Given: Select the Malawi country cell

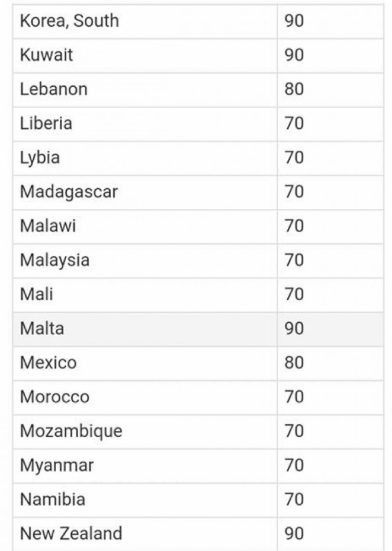Looking at the screenshot, I should 145,226.
